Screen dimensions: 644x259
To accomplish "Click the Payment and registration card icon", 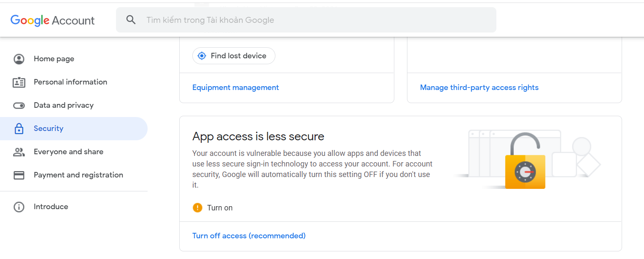I will click(19, 175).
